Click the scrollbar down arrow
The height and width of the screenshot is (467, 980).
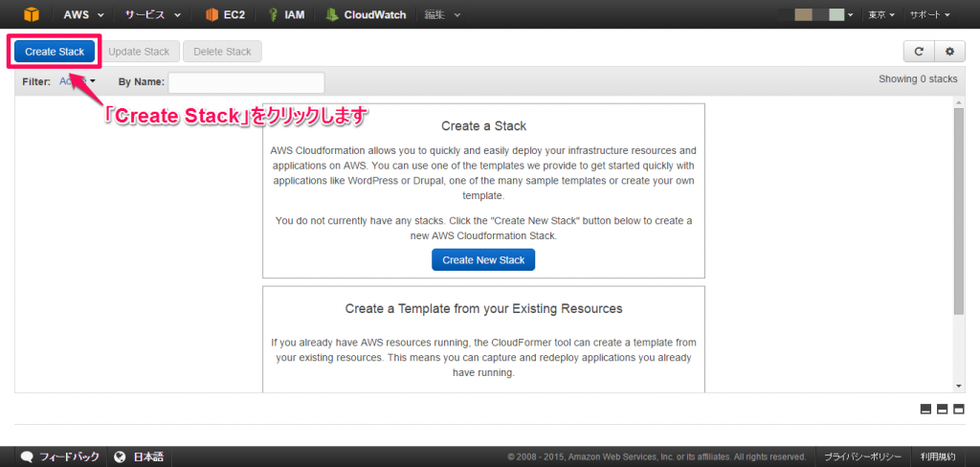click(x=959, y=386)
